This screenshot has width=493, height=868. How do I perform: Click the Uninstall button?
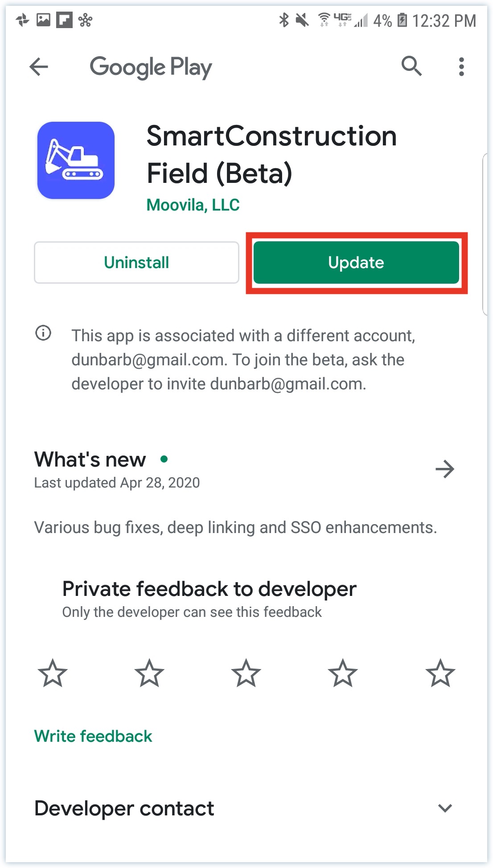(136, 262)
